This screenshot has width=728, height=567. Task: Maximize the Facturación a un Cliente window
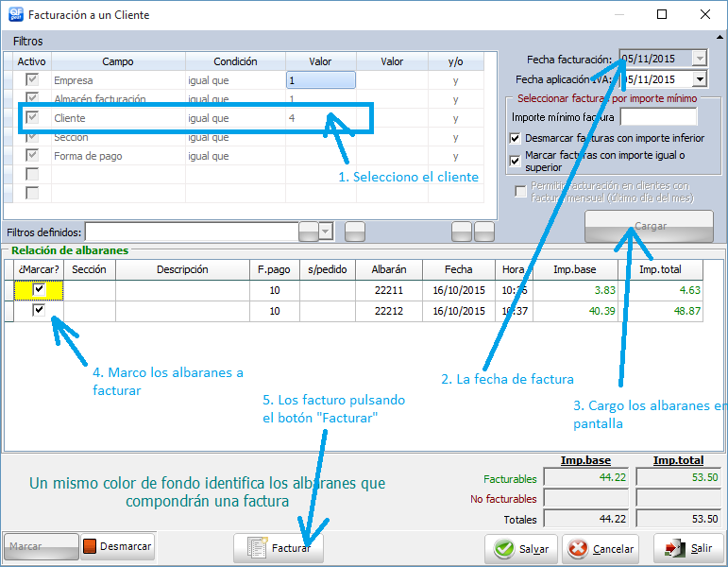(662, 14)
